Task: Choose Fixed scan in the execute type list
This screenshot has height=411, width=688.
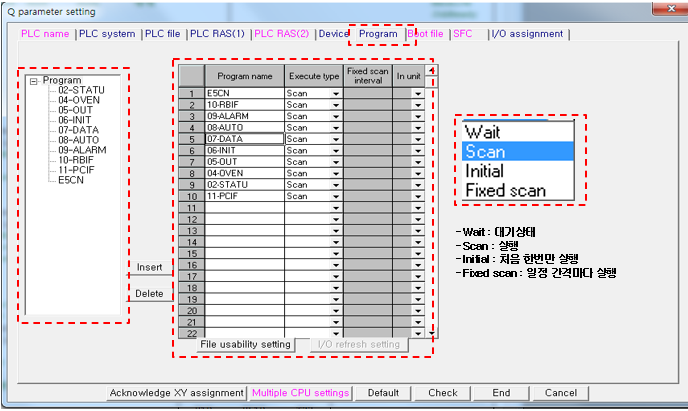Action: [518, 190]
